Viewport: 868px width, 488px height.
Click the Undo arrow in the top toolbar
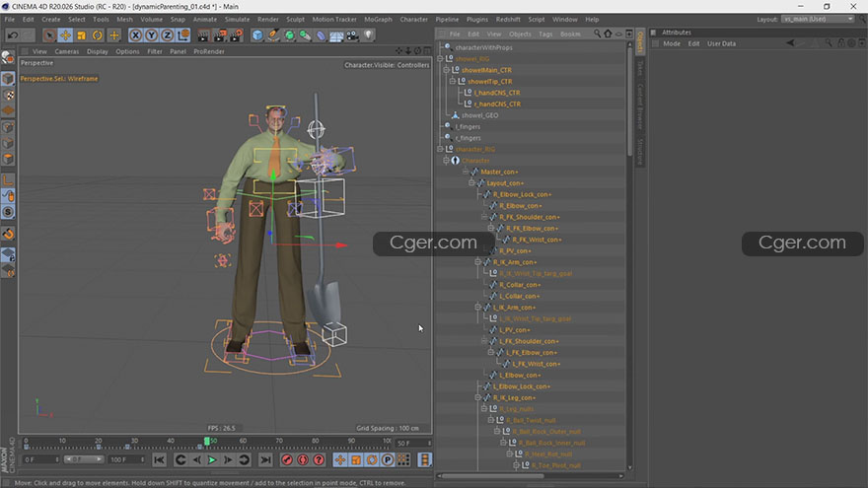coord(12,35)
